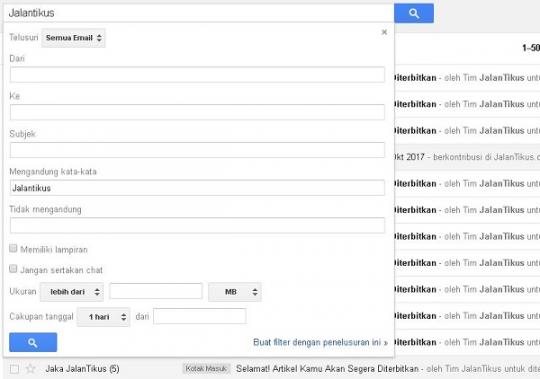Tick the Jangan sertakan chat checkbox
This screenshot has width=540, height=379.
point(13,269)
